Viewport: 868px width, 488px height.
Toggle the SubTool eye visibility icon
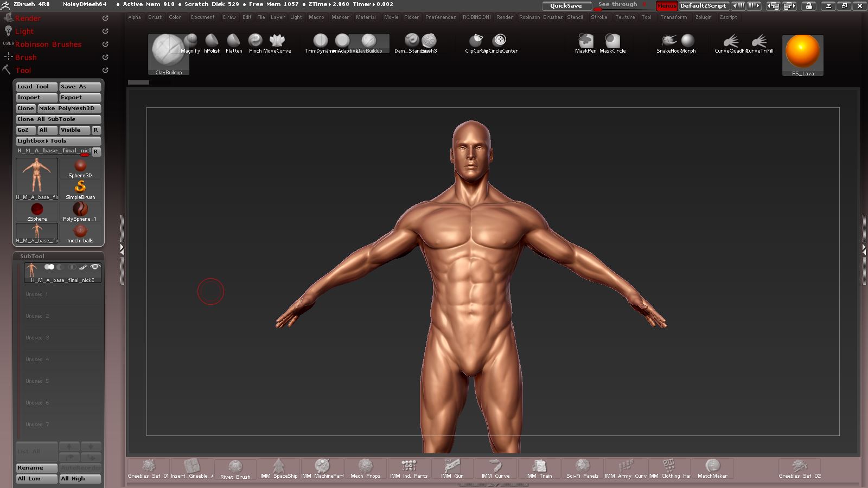coord(95,267)
